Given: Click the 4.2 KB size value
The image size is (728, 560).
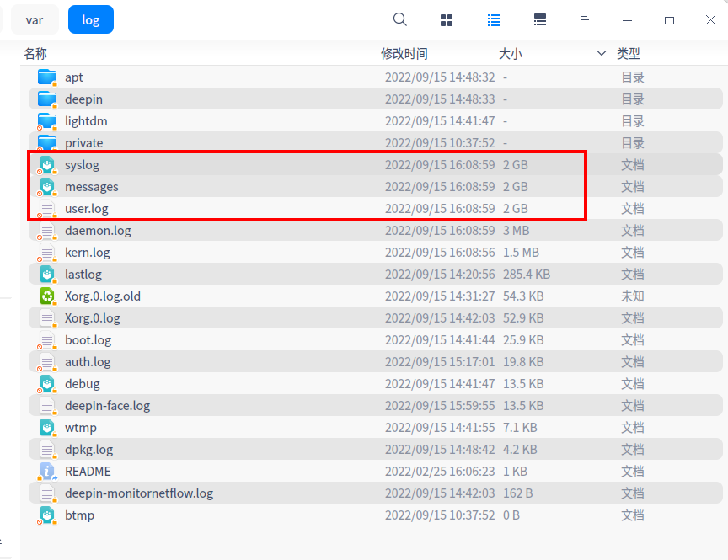Looking at the screenshot, I should pos(520,450).
